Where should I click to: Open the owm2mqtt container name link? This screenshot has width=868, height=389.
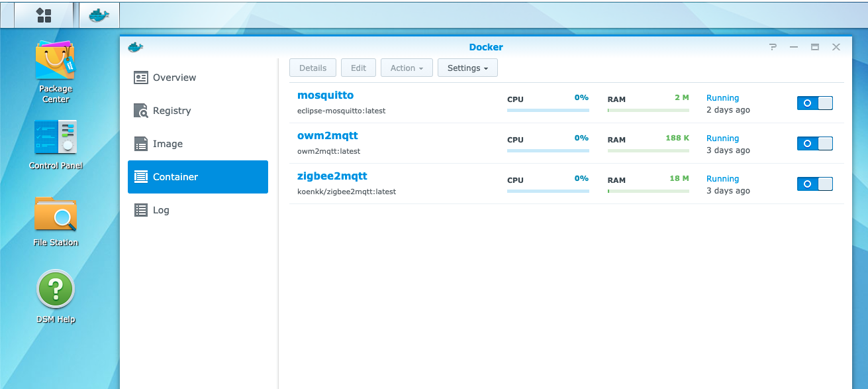327,136
